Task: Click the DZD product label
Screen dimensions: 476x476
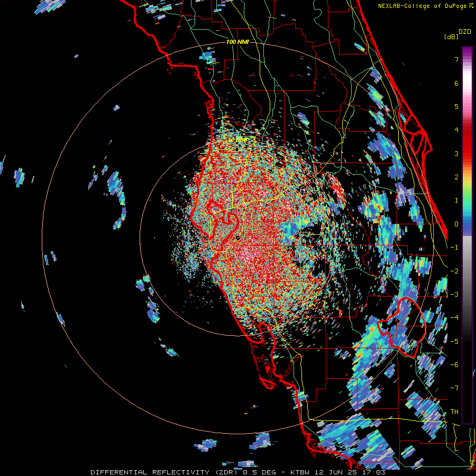Action: point(465,32)
